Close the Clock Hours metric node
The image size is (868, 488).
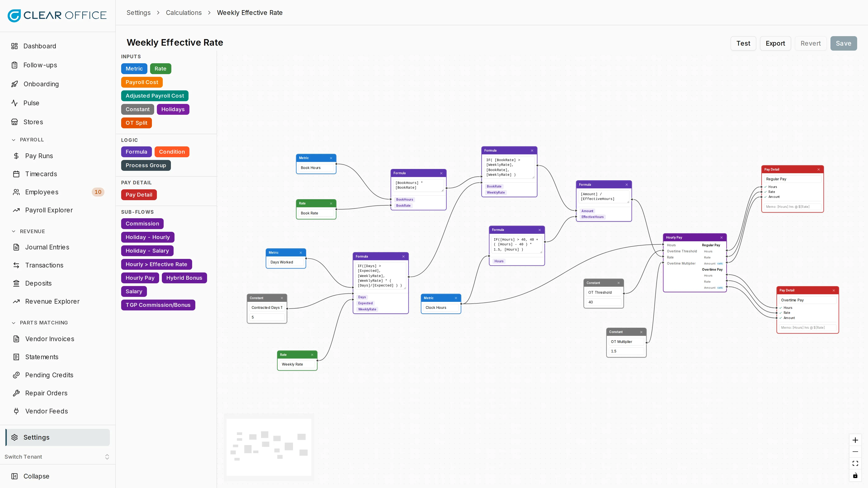pos(456,298)
